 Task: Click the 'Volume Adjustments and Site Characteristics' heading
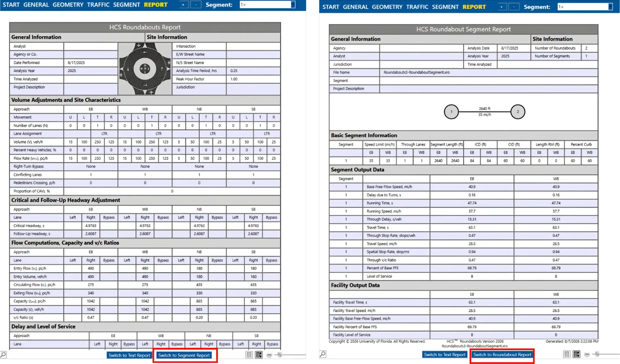pos(66,100)
